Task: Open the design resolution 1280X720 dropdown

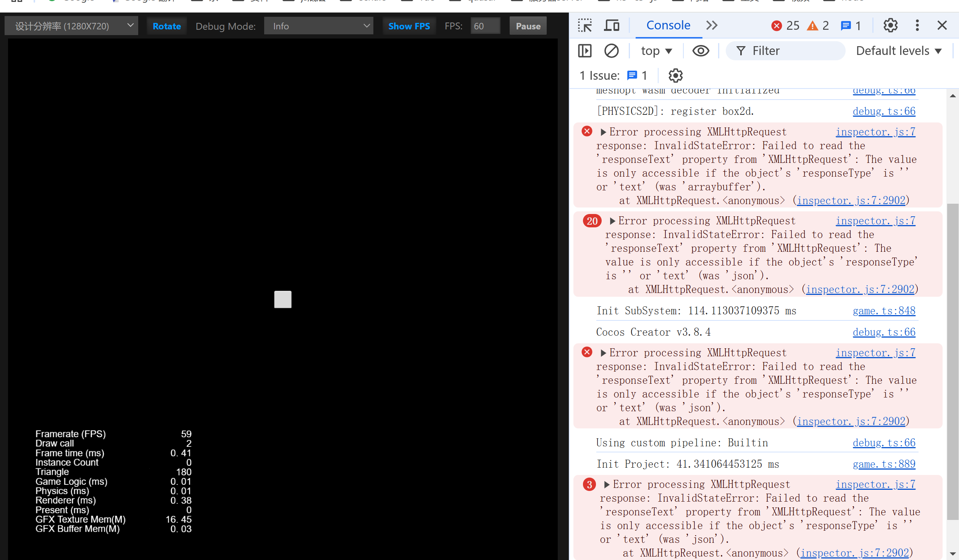Action: point(71,26)
